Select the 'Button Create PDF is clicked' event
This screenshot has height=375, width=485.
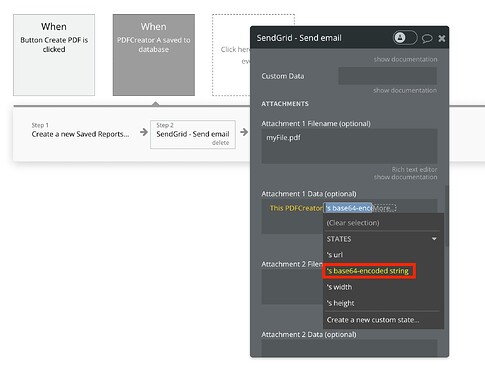pyautogui.click(x=54, y=55)
